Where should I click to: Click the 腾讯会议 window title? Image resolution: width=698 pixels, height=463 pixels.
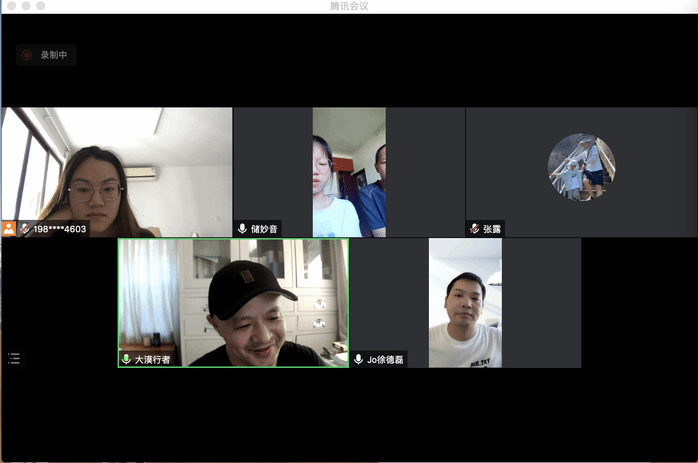coord(349,6)
